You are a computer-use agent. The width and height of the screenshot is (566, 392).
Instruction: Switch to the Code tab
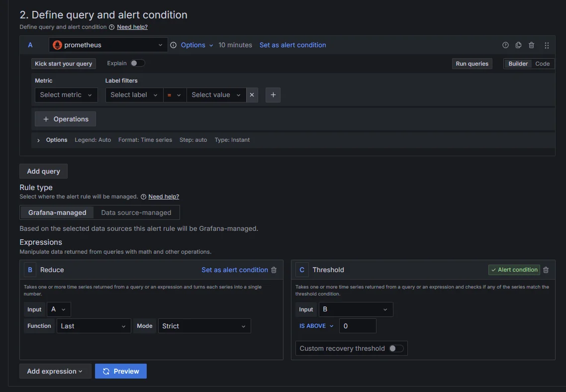click(x=542, y=63)
